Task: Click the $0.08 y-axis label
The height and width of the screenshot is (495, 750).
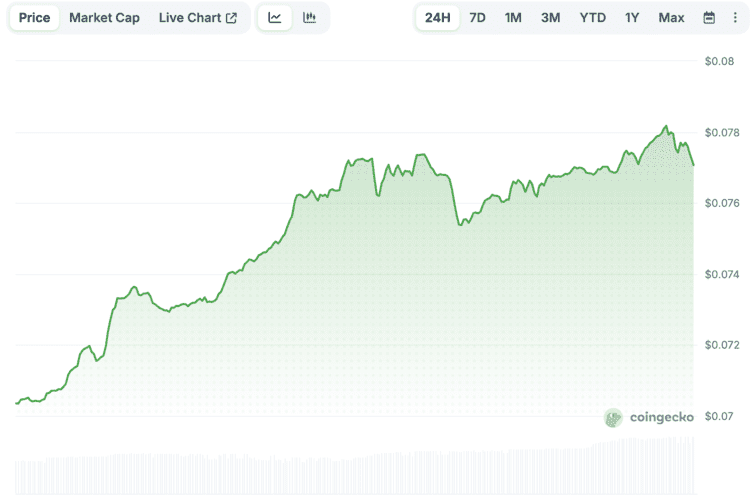Action: pos(720,62)
